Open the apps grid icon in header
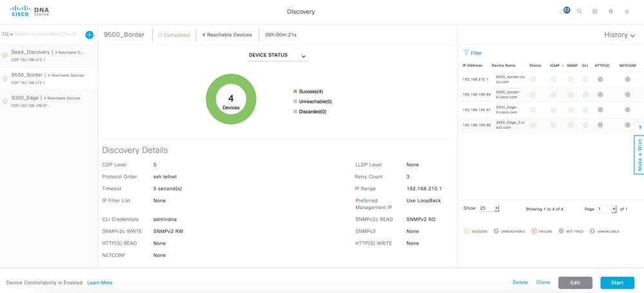The height and width of the screenshot is (293, 644). click(x=595, y=12)
